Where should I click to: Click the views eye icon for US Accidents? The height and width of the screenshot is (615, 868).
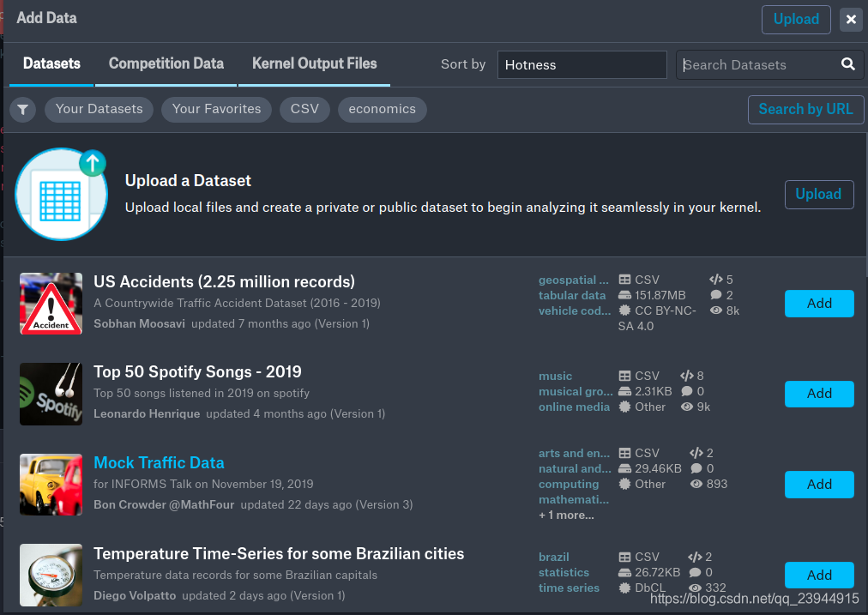(716, 311)
